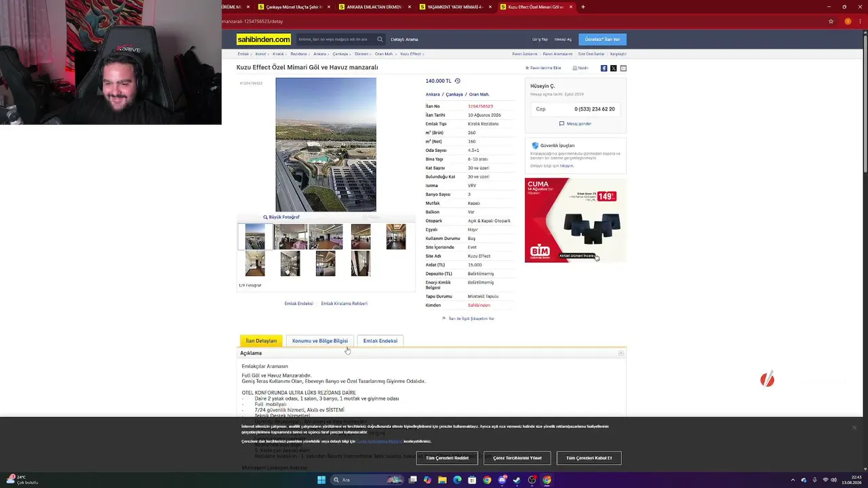The height and width of the screenshot is (488, 868).
Task: Click the main listing aerial photo
Action: click(325, 144)
